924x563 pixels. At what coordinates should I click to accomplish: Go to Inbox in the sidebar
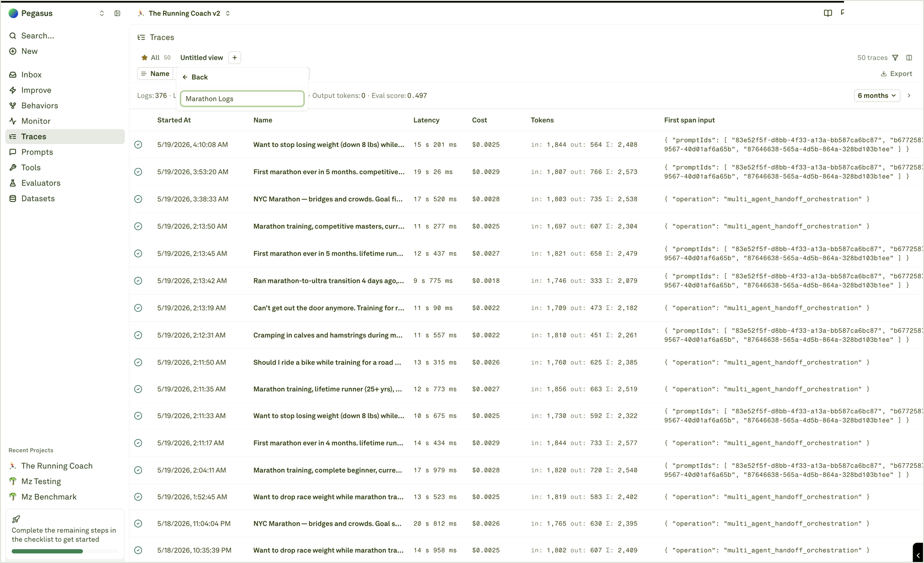coord(65,75)
